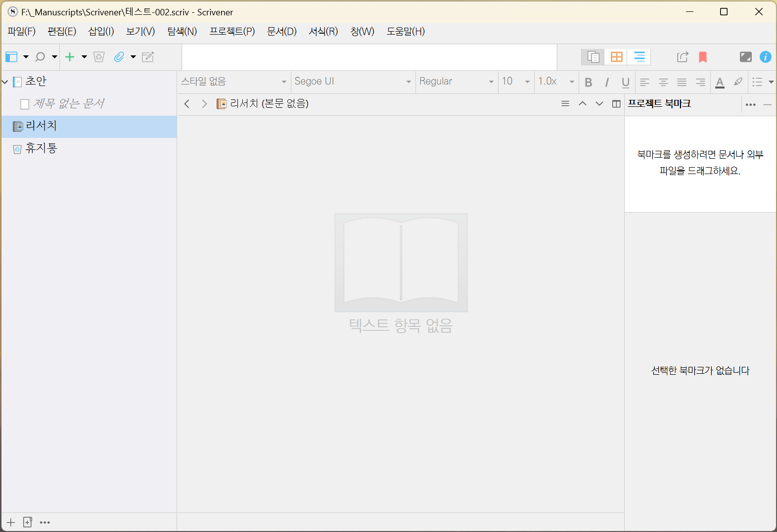Open the 스타일 없음 style dropdown
The width and height of the screenshot is (777, 532).
233,82
